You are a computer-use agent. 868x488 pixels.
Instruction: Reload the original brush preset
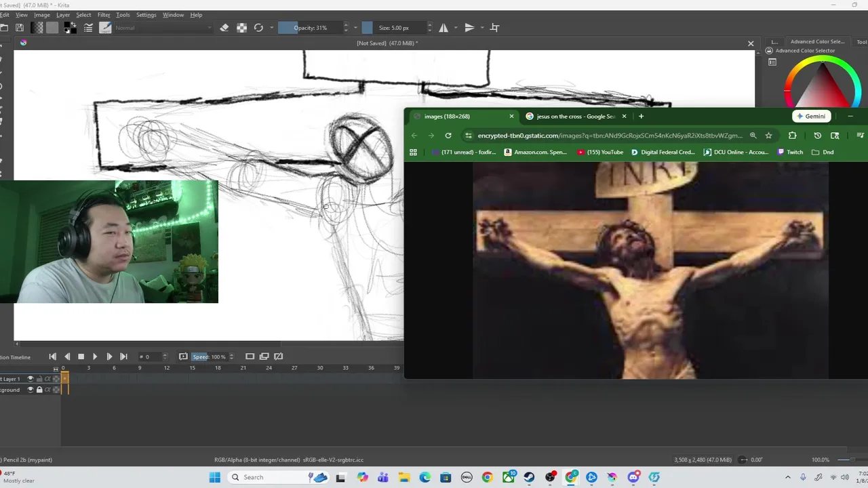click(258, 28)
